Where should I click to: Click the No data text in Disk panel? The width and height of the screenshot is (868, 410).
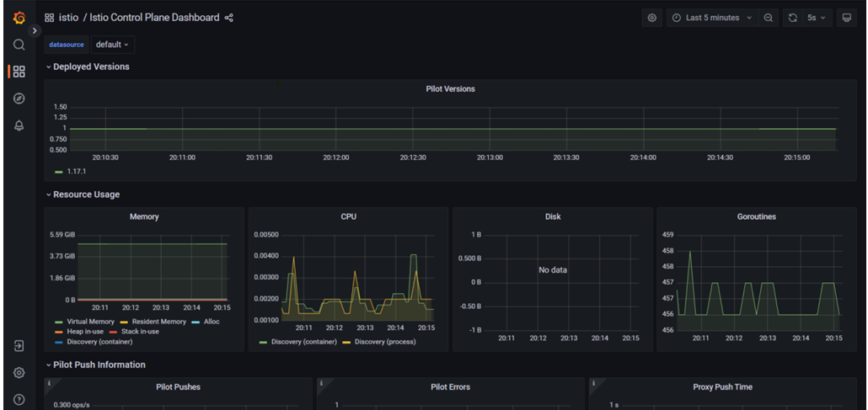pyautogui.click(x=553, y=270)
